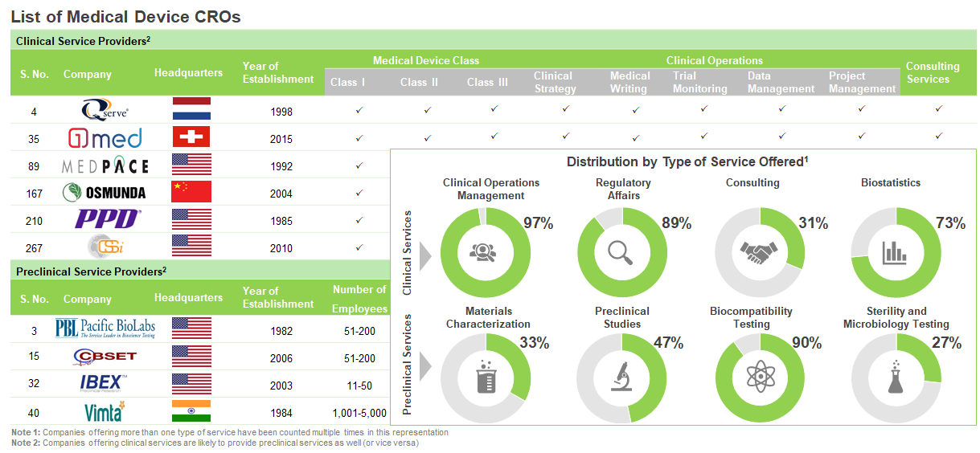Click the handshake icon in Consulting chart
The image size is (980, 453).
tap(758, 253)
